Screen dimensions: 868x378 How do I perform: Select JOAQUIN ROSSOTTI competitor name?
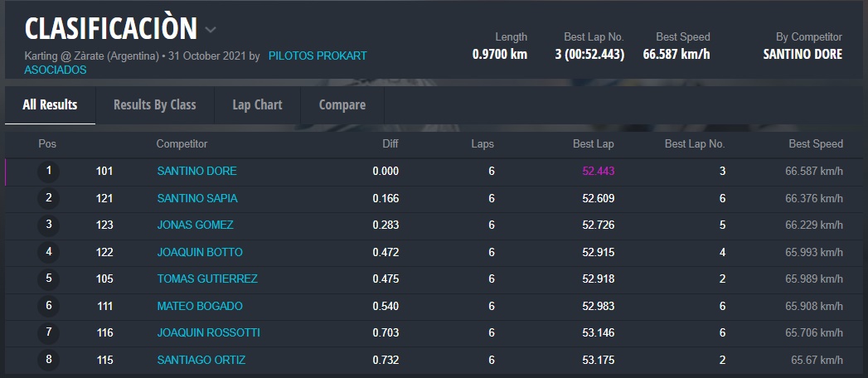point(208,333)
